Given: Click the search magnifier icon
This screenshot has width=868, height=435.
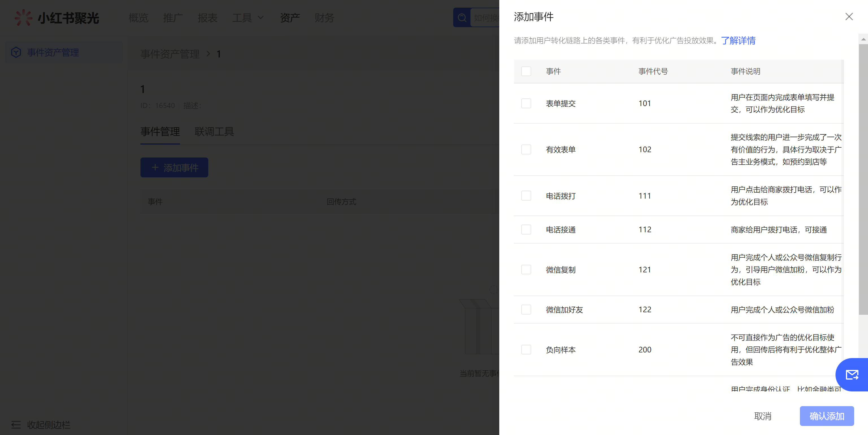Looking at the screenshot, I should point(462,18).
